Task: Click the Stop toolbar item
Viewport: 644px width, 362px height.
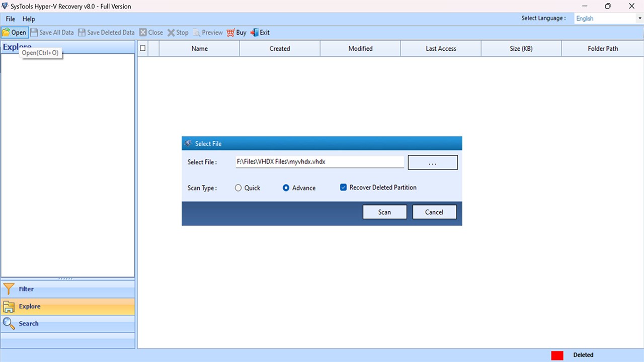Action: coord(178,32)
